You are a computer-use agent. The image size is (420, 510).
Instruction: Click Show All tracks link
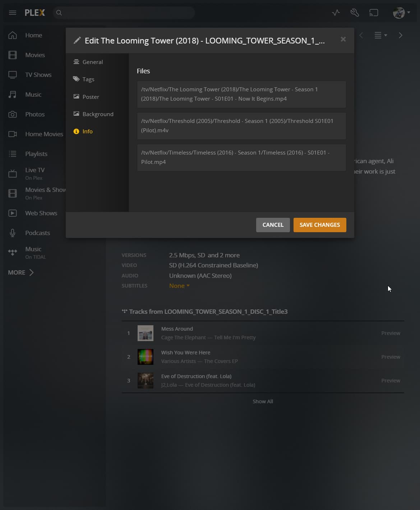[263, 401]
